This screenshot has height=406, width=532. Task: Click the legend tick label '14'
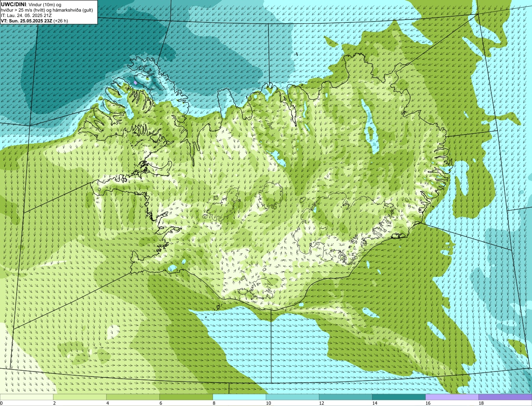click(x=375, y=403)
